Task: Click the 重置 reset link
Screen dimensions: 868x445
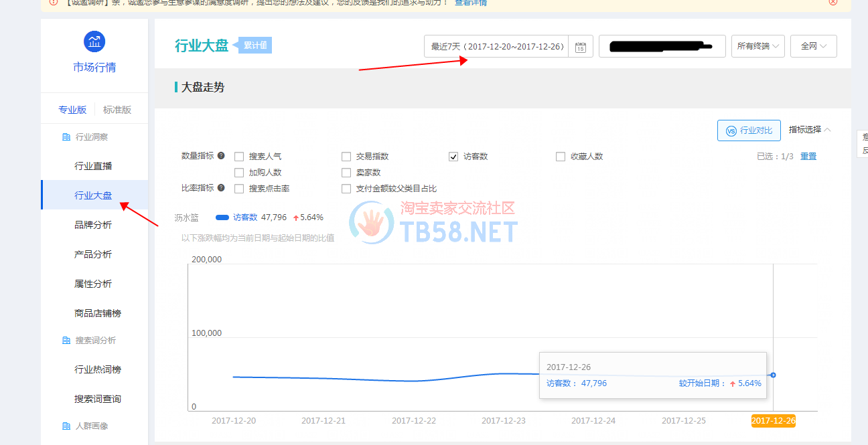Action: click(x=808, y=157)
